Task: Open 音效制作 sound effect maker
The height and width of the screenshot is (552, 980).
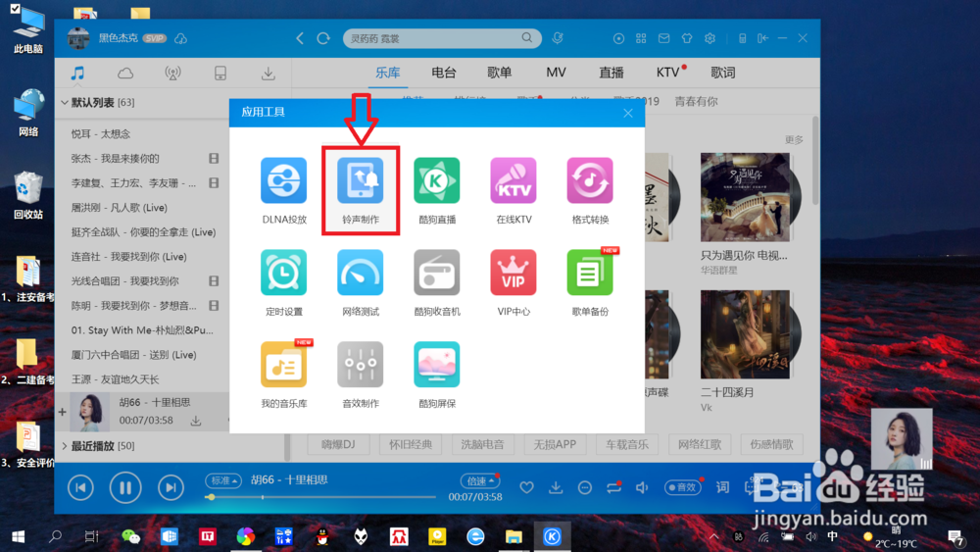Action: (x=361, y=375)
